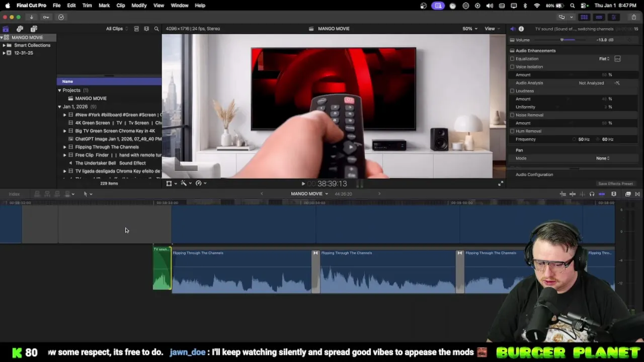The width and height of the screenshot is (644, 362).
Task: Toggle the snapping icon in timeline toolbar
Action: 602,194
